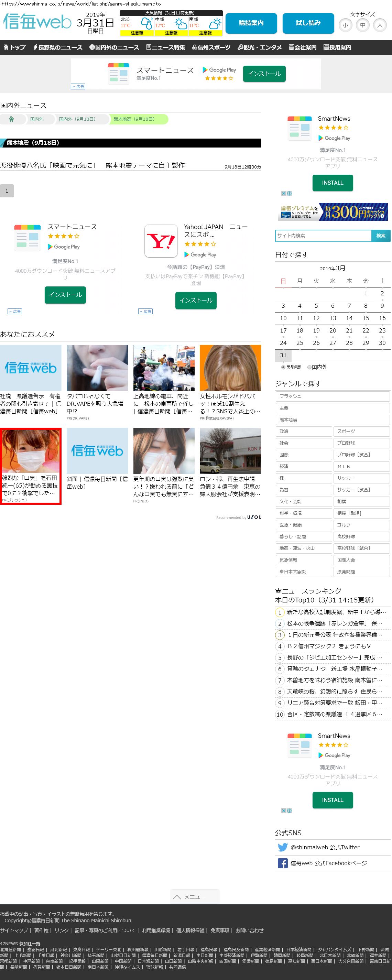Select the 長野県 radio button
Viewport: 392px width, 980px height.
click(x=283, y=367)
